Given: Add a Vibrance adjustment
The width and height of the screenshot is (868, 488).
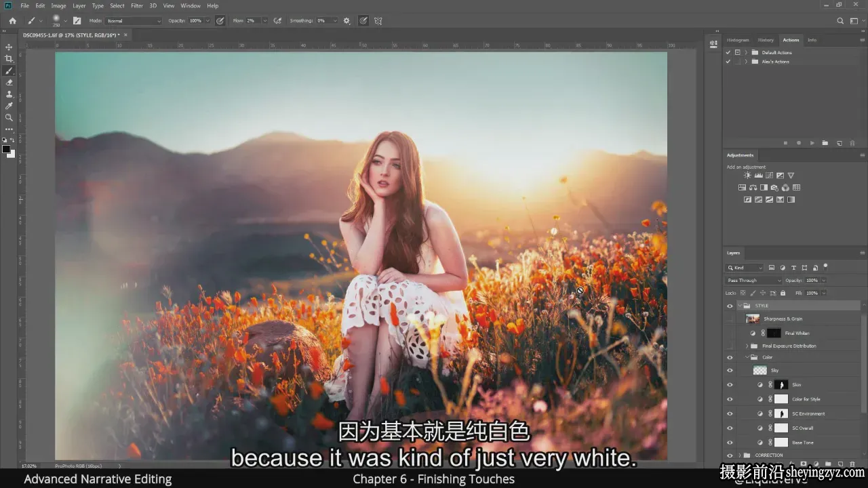Looking at the screenshot, I should click(x=791, y=176).
